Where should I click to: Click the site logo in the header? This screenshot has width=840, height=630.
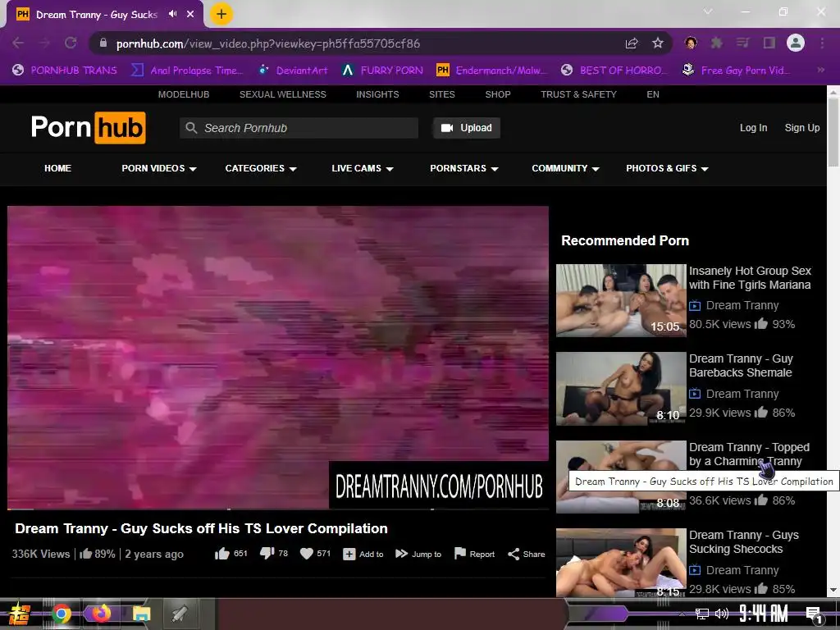(x=89, y=127)
